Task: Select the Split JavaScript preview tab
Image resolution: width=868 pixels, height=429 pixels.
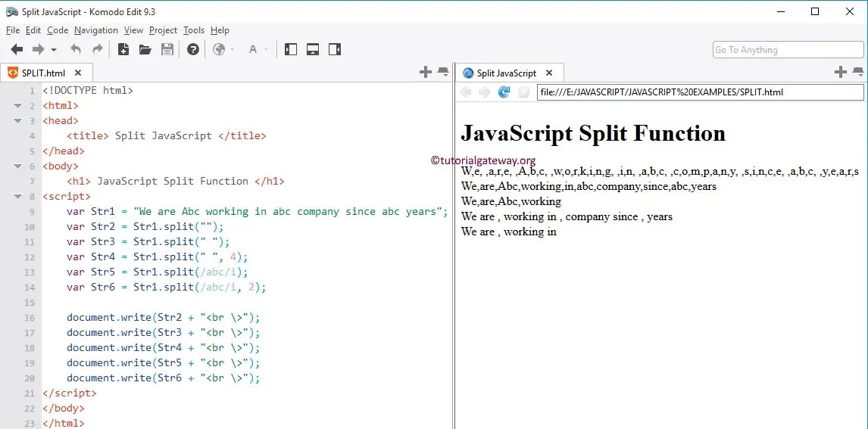Action: 507,73
